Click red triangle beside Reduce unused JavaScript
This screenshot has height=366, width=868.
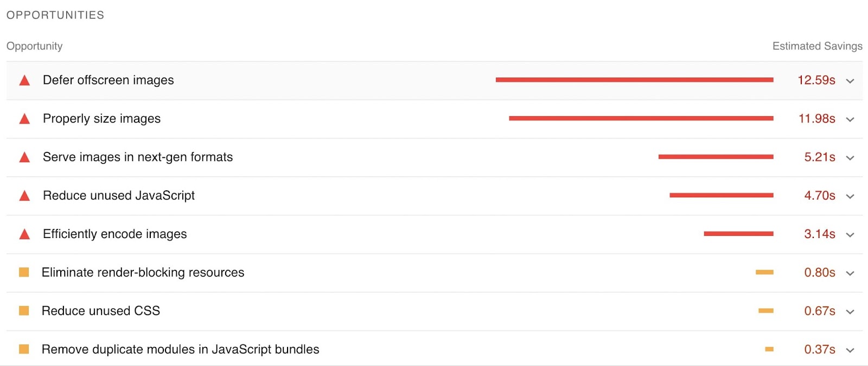(x=24, y=196)
